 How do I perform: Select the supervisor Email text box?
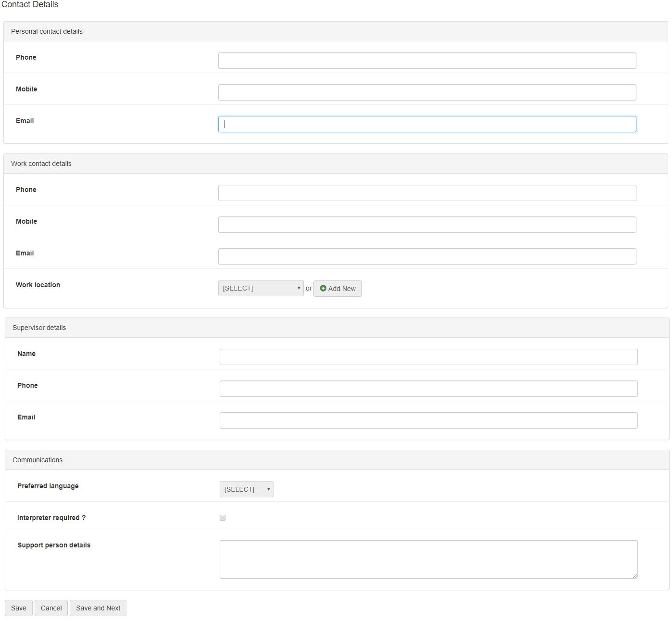[x=428, y=420]
